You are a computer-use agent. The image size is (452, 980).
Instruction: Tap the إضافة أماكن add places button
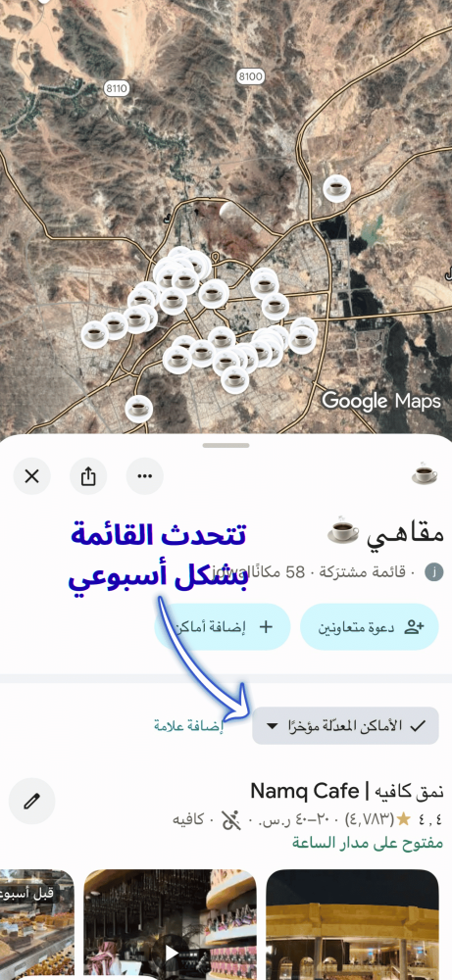223,627
